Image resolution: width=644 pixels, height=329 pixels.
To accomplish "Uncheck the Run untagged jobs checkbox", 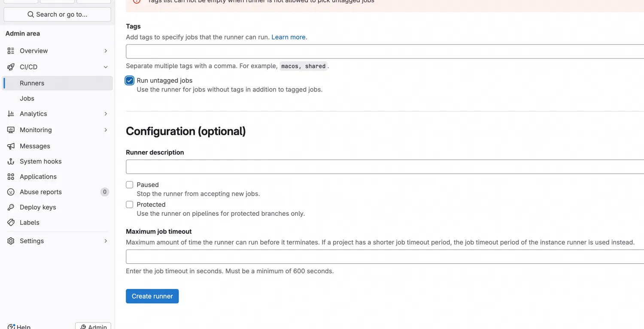I will [x=129, y=80].
